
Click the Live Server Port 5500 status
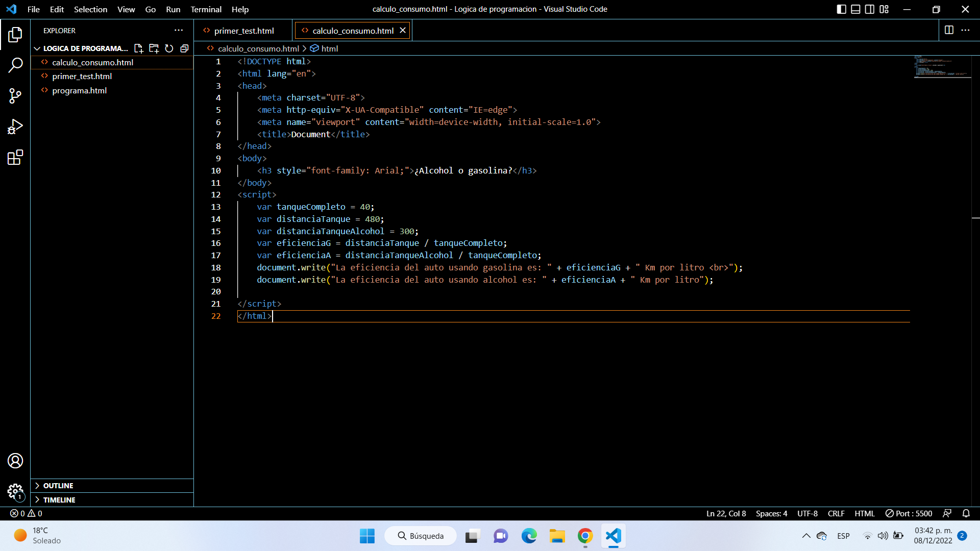(x=909, y=513)
